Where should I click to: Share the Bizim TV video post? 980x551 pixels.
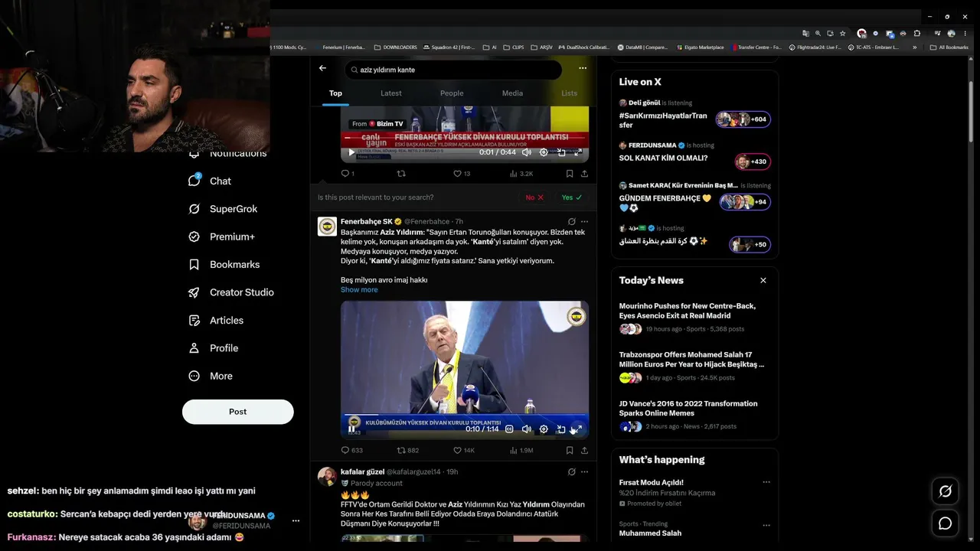(584, 174)
